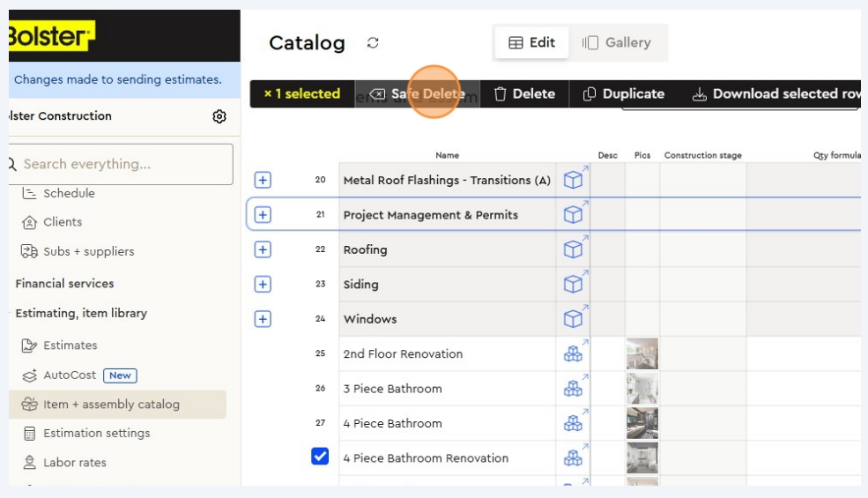Click cube icon for Project Management & Permits
The width and height of the screenshot is (868, 498).
[573, 214]
